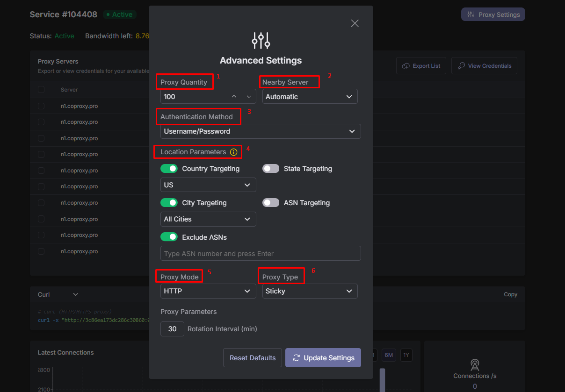The image size is (565, 392).
Task: Open the Nearby Server dropdown set to Automatic
Action: coord(310,96)
